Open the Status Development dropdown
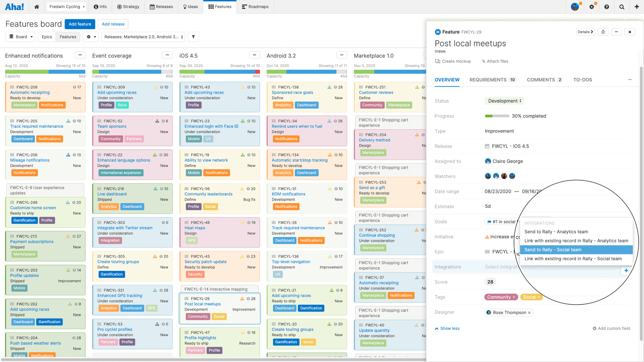The width and height of the screenshot is (644, 362). pos(504,101)
